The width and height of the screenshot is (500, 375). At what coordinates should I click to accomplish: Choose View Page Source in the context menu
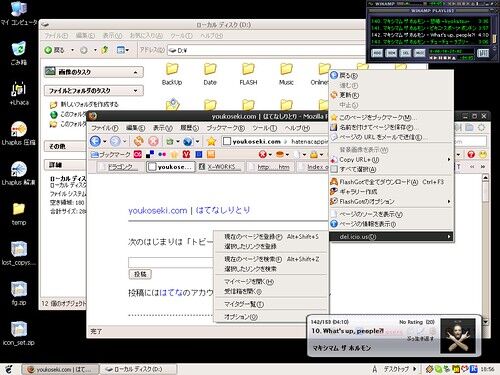391,214
